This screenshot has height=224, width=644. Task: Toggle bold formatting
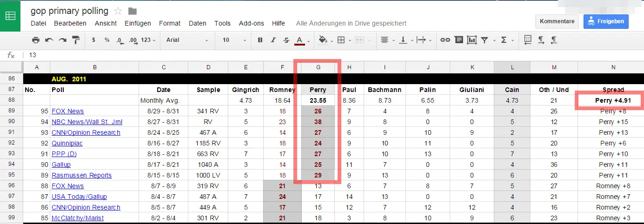pos(260,40)
